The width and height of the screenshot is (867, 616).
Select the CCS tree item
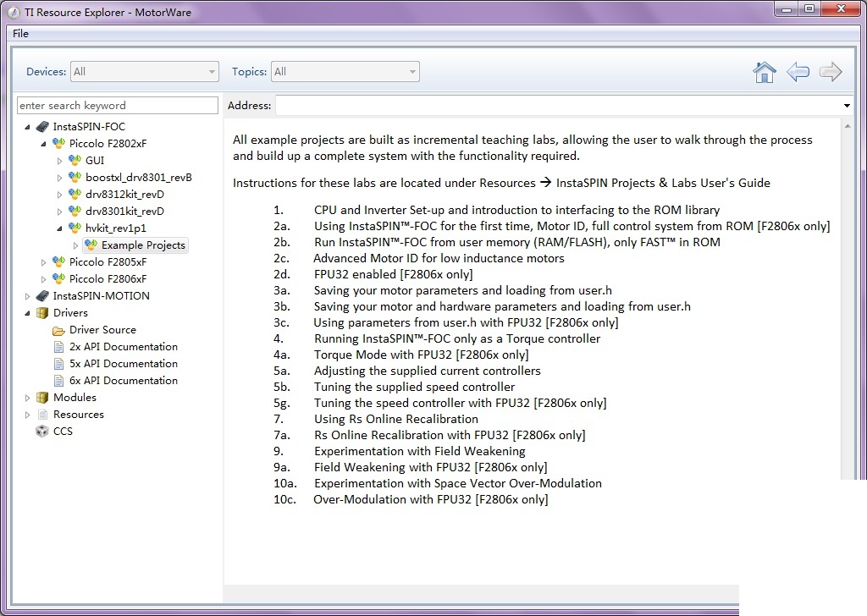click(63, 431)
